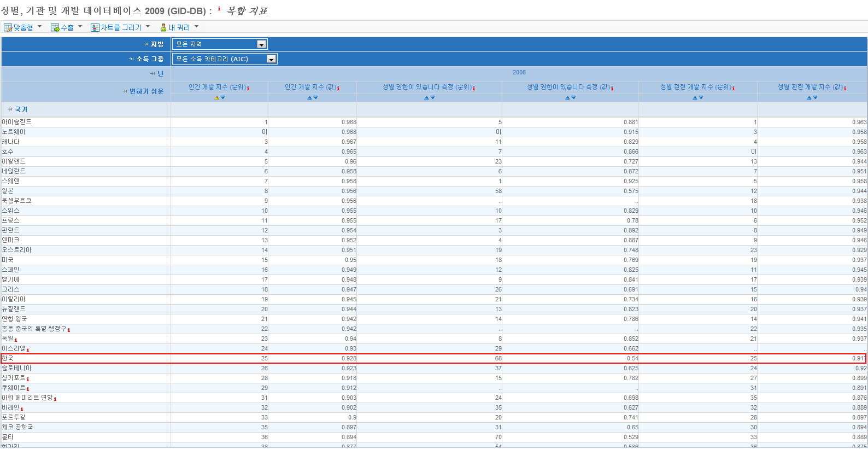Open info icon for 인간 개발 지수 (순위)
Image resolution: width=868 pixels, height=449 pixels.
pyautogui.click(x=248, y=88)
